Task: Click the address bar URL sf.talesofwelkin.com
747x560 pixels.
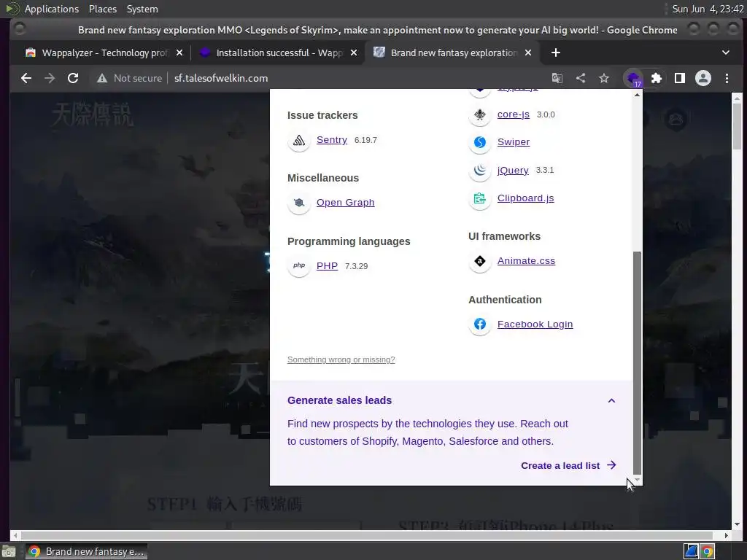Action: click(221, 78)
